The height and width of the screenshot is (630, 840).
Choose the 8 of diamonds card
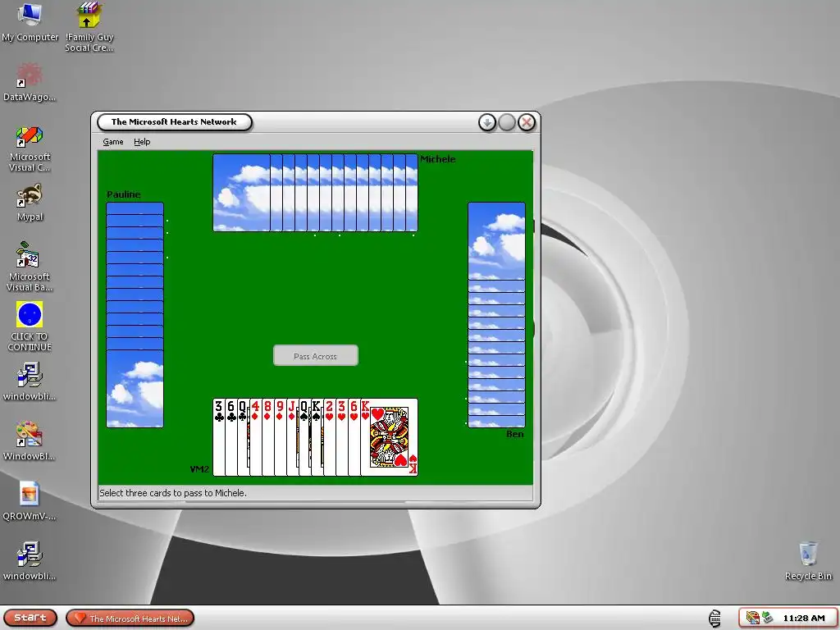click(x=268, y=437)
